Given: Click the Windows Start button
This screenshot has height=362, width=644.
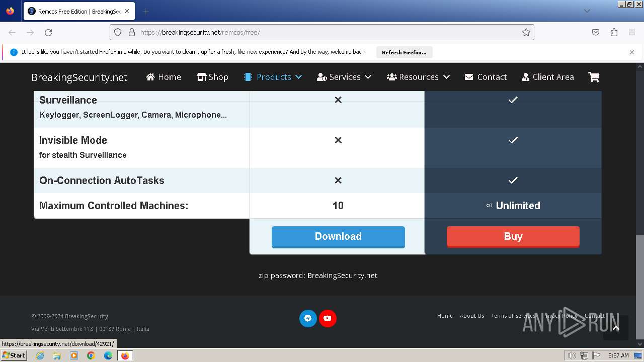Looking at the screenshot, I should tap(14, 355).
